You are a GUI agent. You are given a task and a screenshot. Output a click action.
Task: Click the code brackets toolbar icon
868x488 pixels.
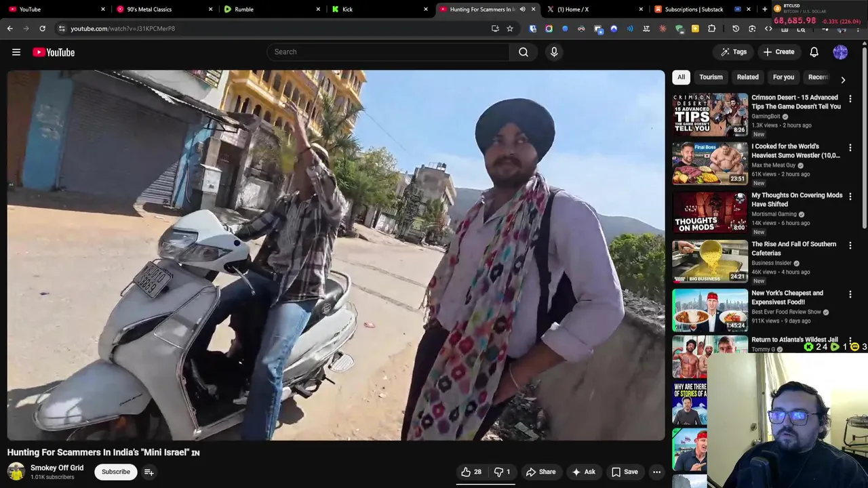point(768,28)
